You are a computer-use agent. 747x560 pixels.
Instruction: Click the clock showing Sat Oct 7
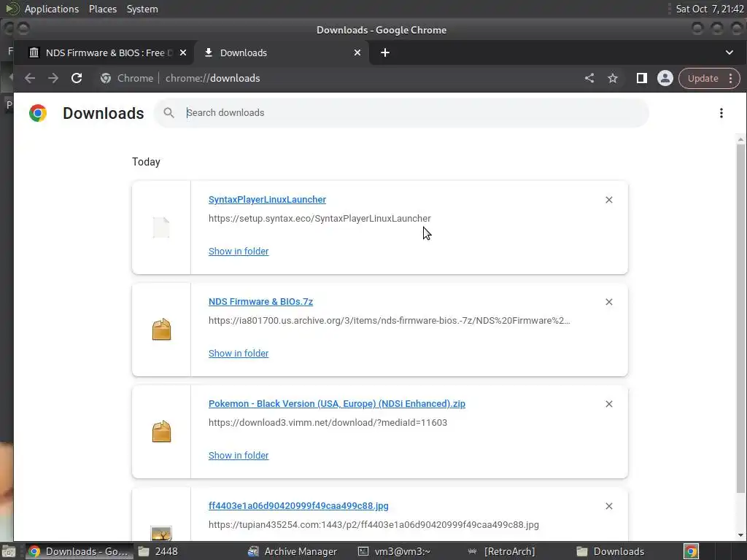709,9
